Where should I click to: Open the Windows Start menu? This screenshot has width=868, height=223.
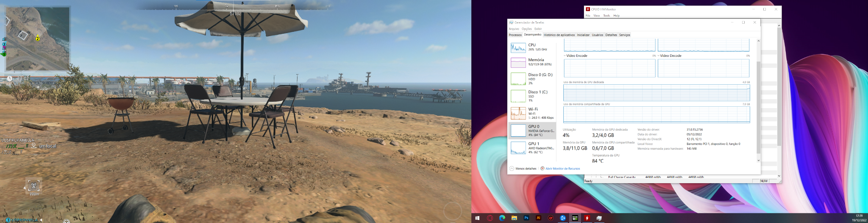(477, 218)
